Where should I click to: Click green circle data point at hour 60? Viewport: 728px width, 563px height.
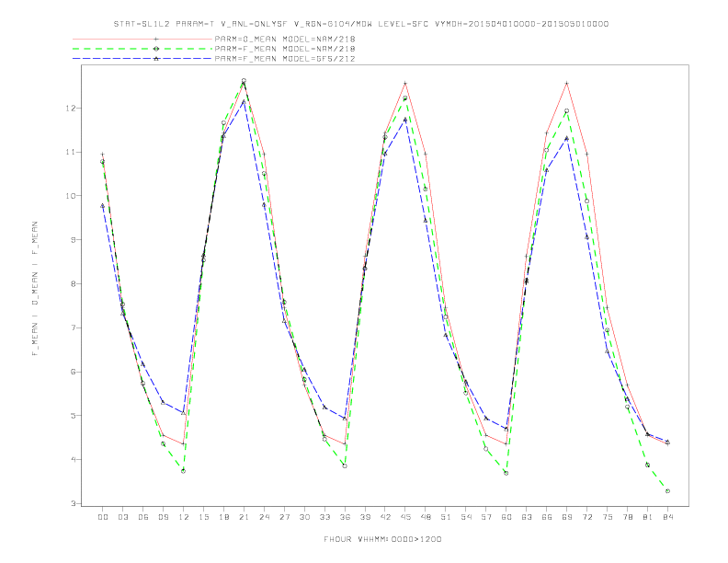coord(506,474)
